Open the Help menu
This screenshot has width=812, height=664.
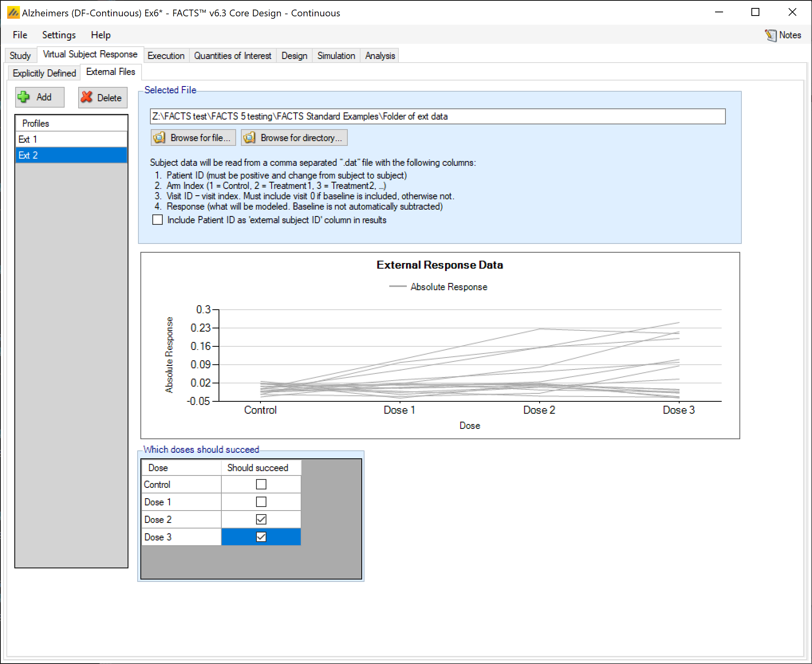(x=101, y=35)
